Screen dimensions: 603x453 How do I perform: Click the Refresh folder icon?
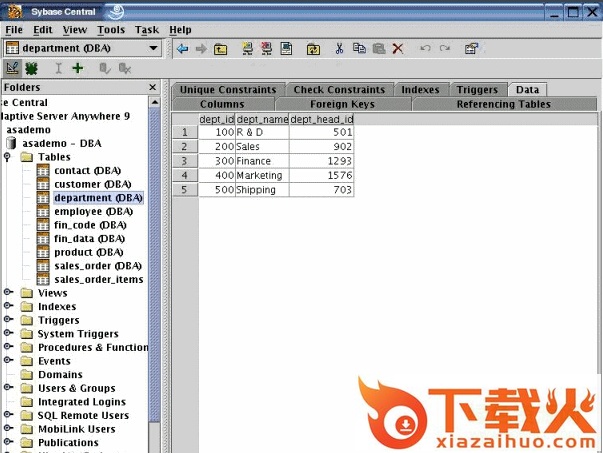[313, 49]
